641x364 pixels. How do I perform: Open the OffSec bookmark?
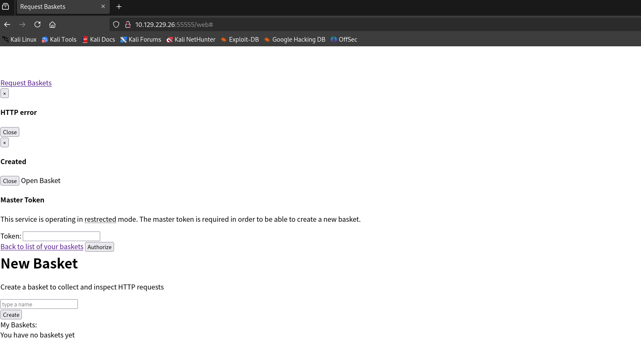[344, 40]
